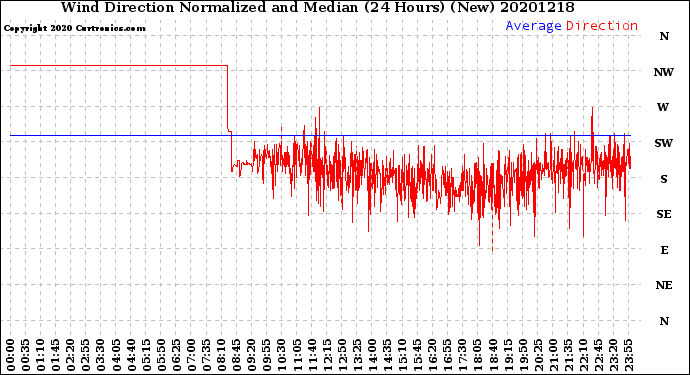Click the 18:05 time label
The width and height of the screenshot is (690, 375).
click(477, 356)
